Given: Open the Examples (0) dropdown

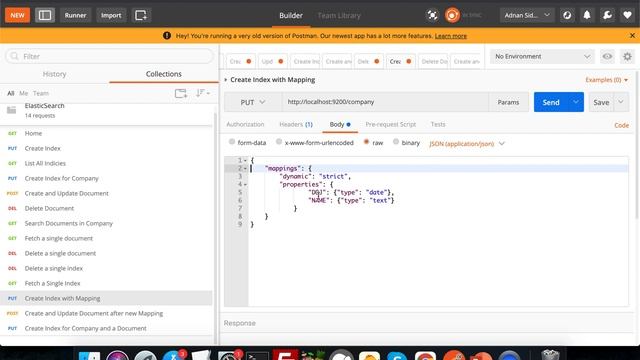Looking at the screenshot, I should click(607, 80).
